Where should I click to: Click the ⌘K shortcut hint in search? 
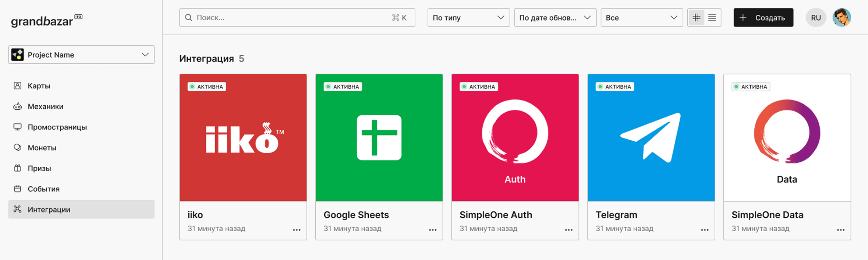click(399, 18)
